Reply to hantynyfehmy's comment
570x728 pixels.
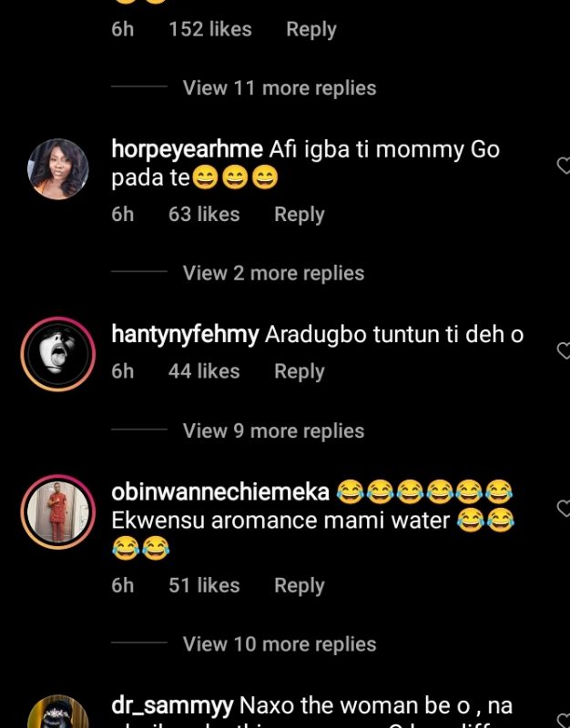coord(299,371)
